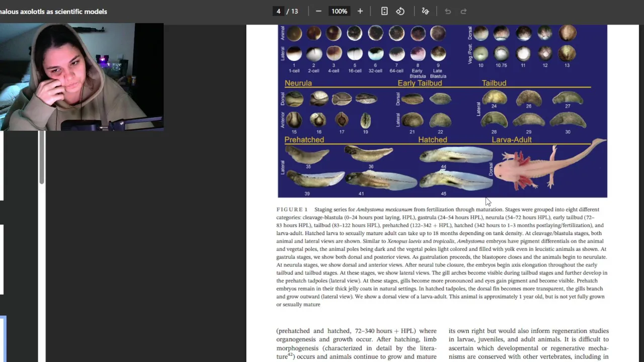644x362 pixels.
Task: Click the superscript 42 citation
Action: click(290, 355)
